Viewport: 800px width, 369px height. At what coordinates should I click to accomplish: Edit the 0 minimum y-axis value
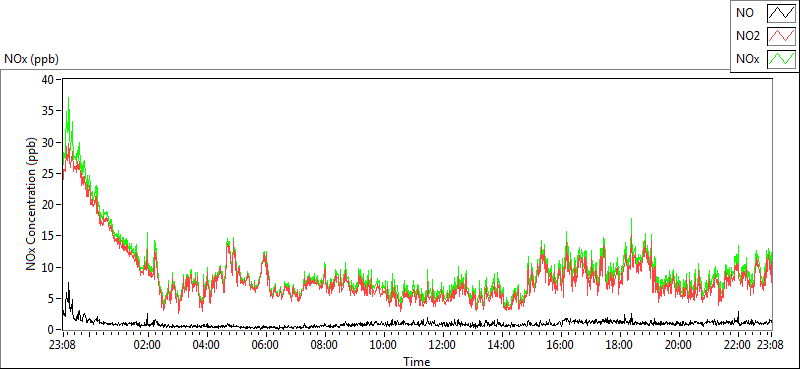click(52, 329)
